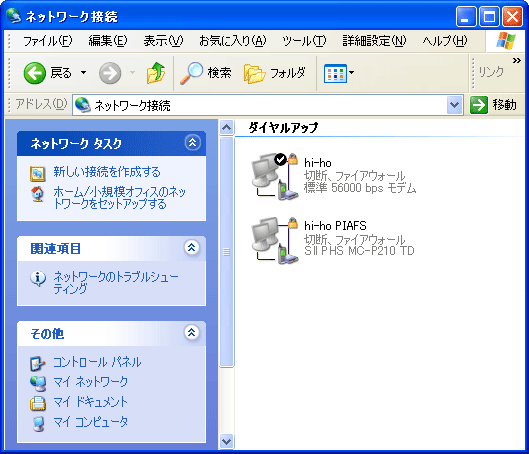529x454 pixels.
Task: Collapse the 関連項目 panel
Action: [x=192, y=248]
